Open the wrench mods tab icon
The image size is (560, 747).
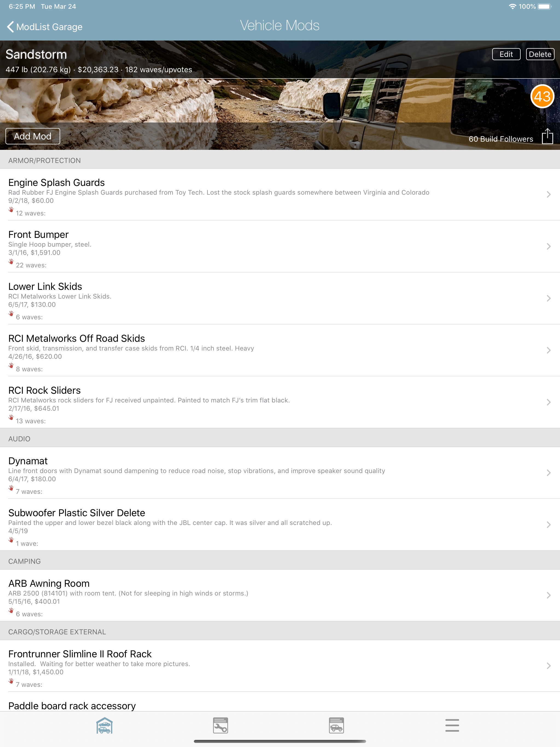(221, 725)
